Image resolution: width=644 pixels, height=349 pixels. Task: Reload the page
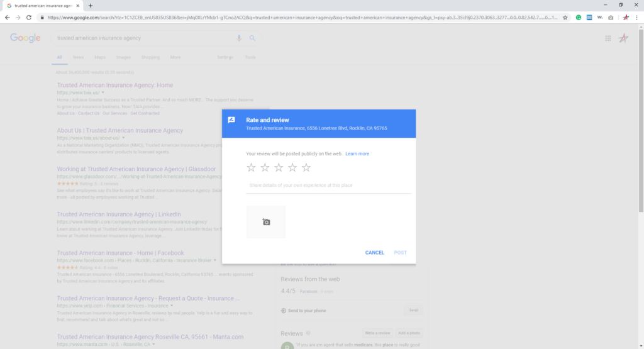coord(29,17)
